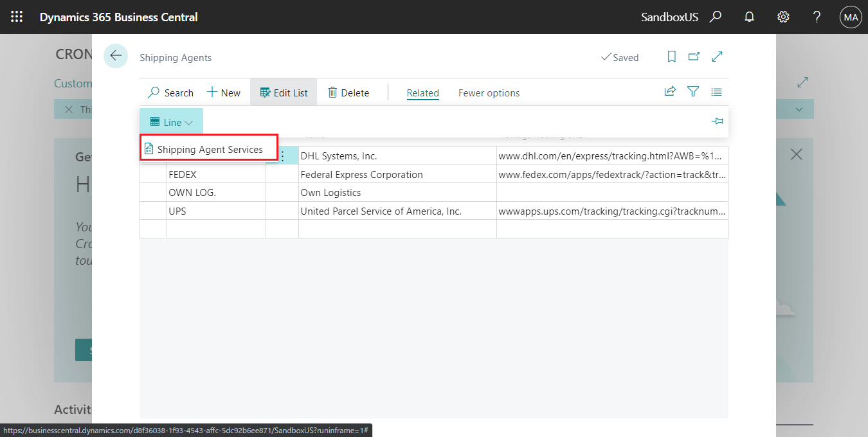Click the back arrow button

click(x=116, y=56)
